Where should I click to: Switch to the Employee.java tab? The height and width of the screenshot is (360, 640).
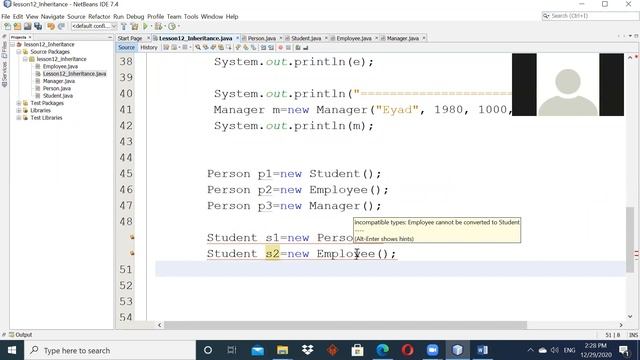[353, 38]
